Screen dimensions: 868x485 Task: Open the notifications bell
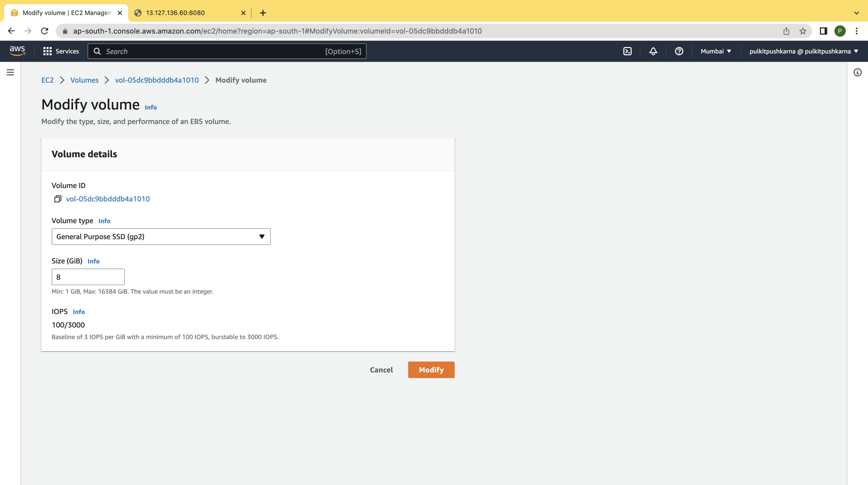pyautogui.click(x=653, y=51)
